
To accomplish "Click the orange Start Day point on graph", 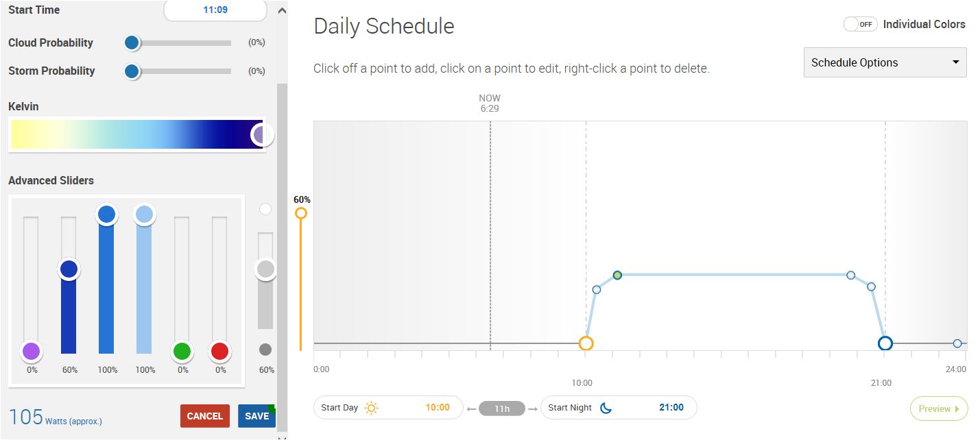I will 586,343.
